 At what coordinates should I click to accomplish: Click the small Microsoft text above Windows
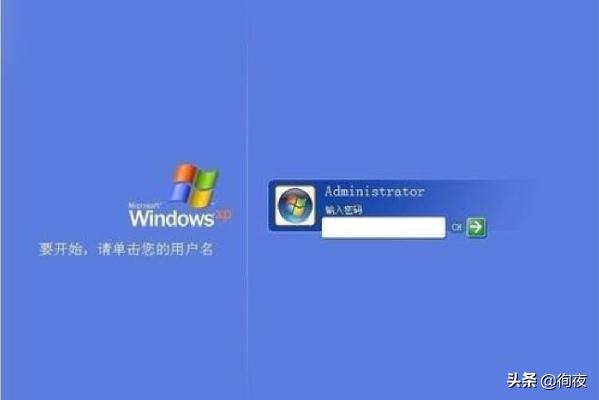(x=144, y=205)
